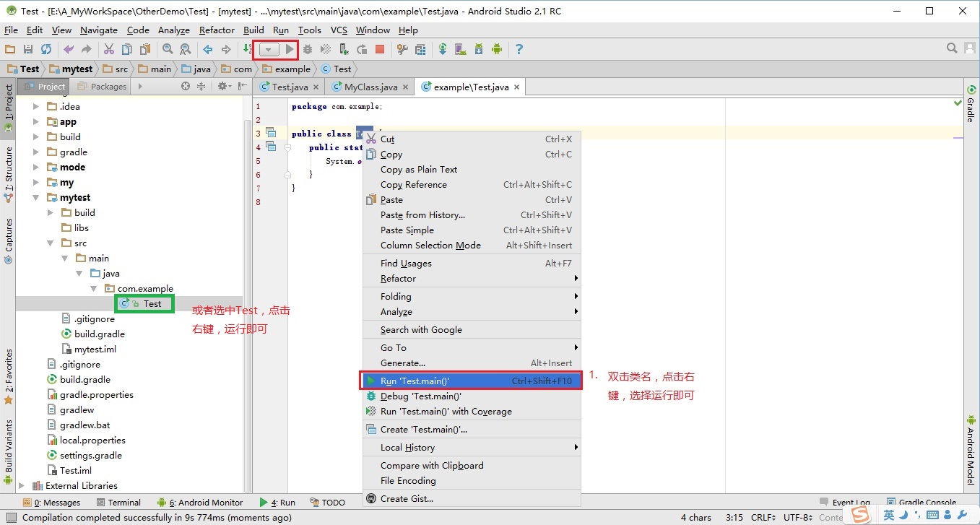Image resolution: width=980 pixels, height=525 pixels.
Task: Click the Save All toolbar icon
Action: tap(28, 49)
